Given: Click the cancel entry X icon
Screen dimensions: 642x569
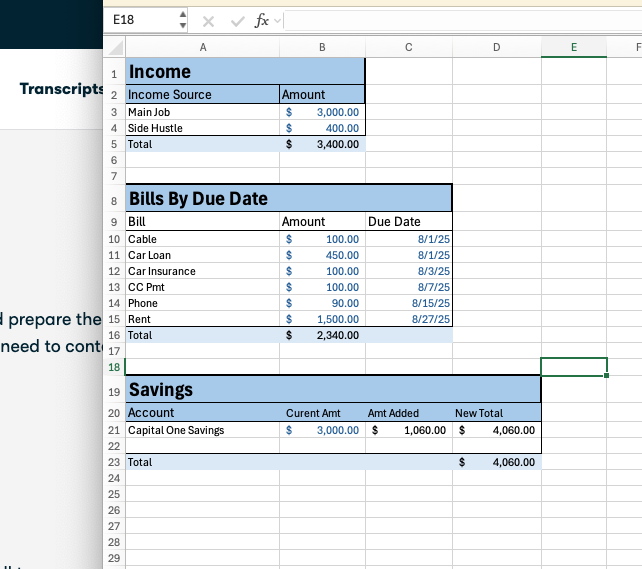Looking at the screenshot, I should (x=208, y=21).
